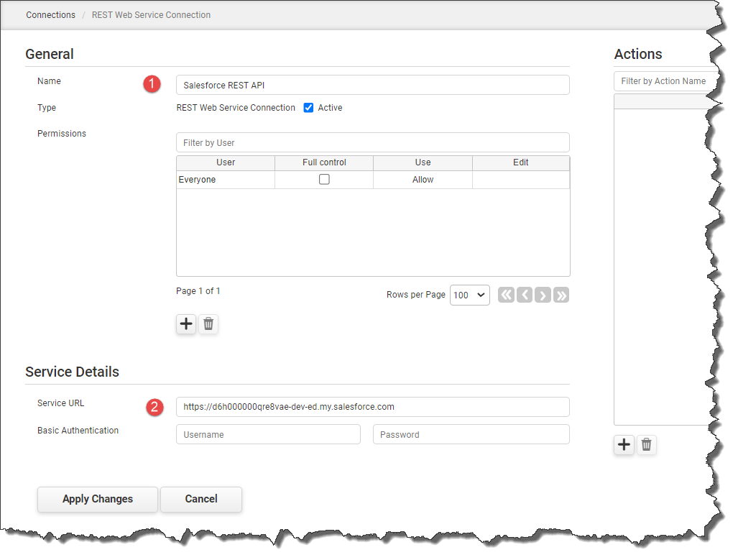Click the Service URL input field
The width and height of the screenshot is (738, 560).
372,407
